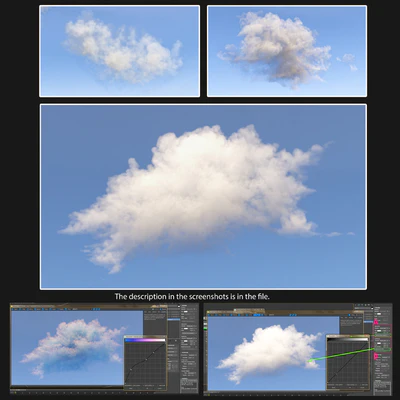
Task: Click the blue-to-pink color gradient bar
Action: (145, 340)
